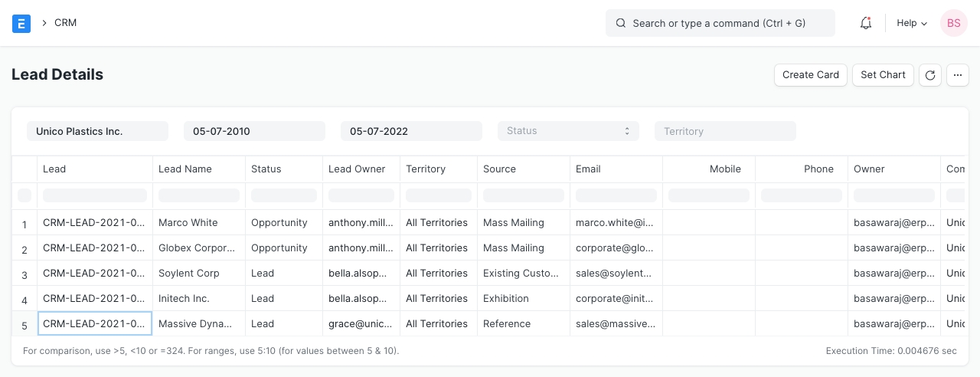980x377 pixels.
Task: Click the Set Chart button
Action: [883, 75]
